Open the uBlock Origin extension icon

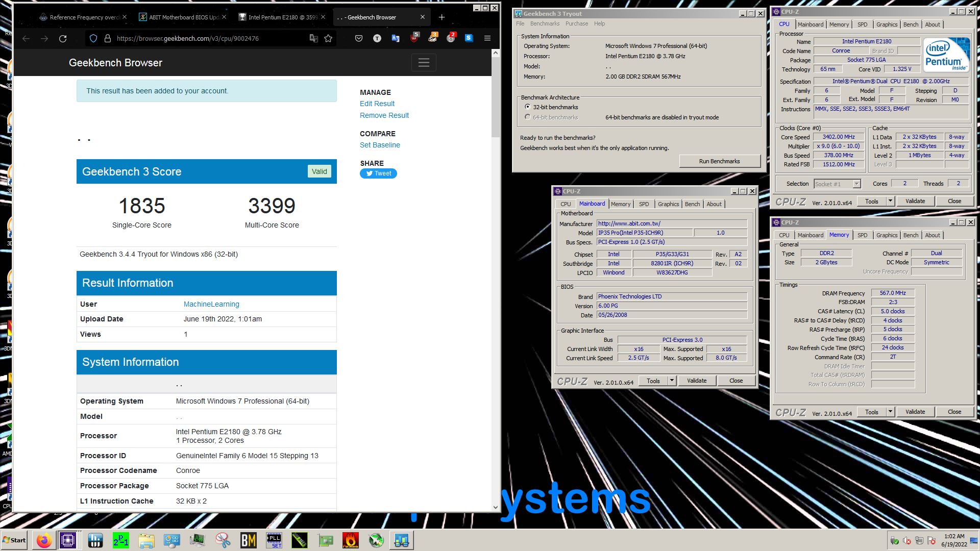[x=414, y=38]
